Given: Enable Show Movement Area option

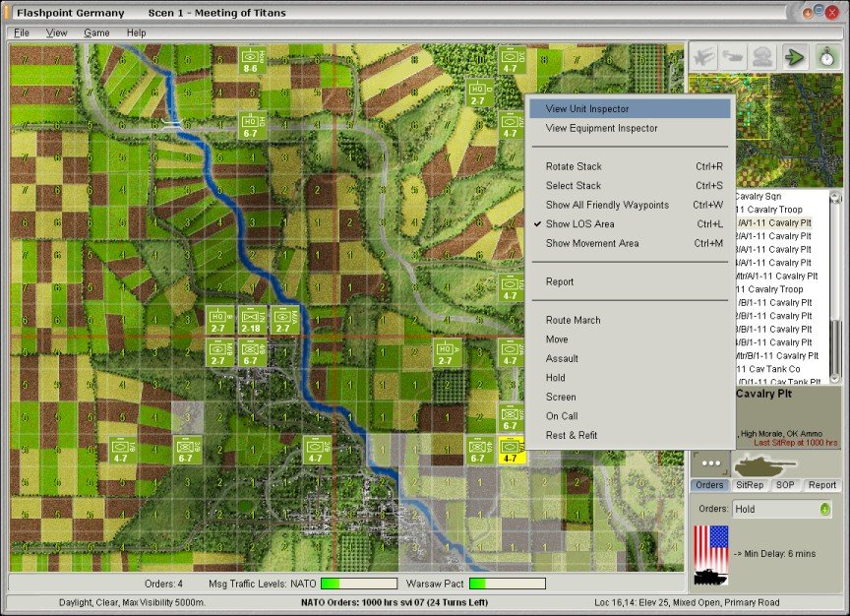Looking at the screenshot, I should click(630, 243).
